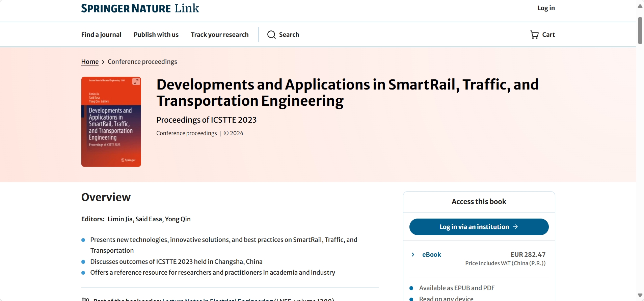Viewport: 644px width, 301px height.
Task: Open the Track your research menu
Action: pyautogui.click(x=220, y=34)
